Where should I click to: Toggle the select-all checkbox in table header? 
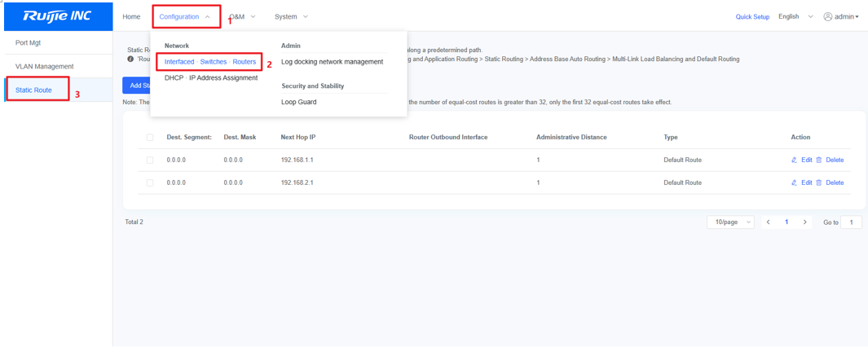pos(150,137)
